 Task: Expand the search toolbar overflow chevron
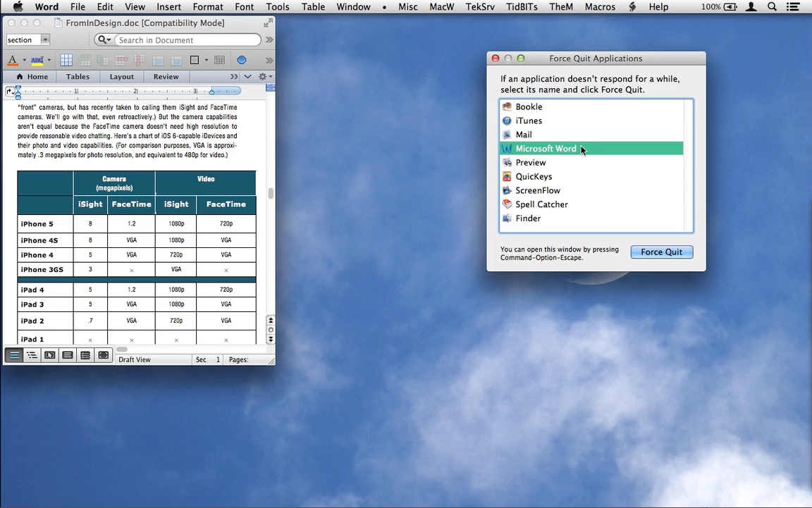pyautogui.click(x=269, y=40)
